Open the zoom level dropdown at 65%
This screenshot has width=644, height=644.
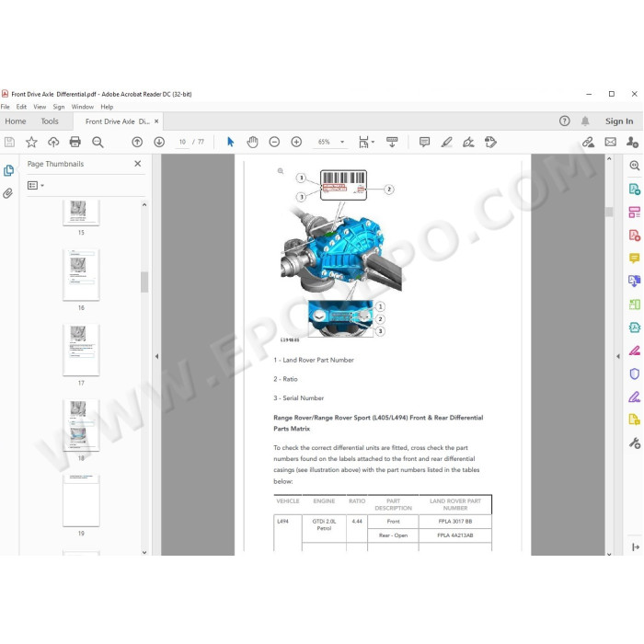click(x=341, y=142)
